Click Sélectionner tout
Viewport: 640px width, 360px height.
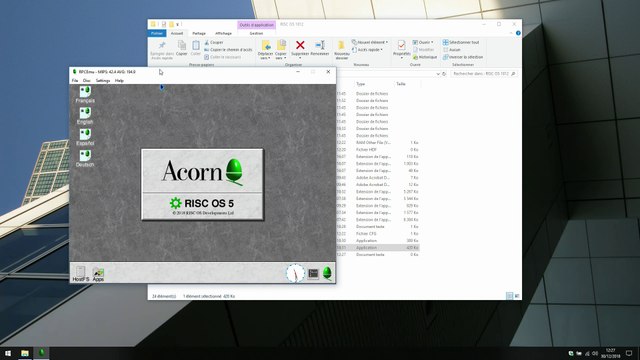(461, 42)
